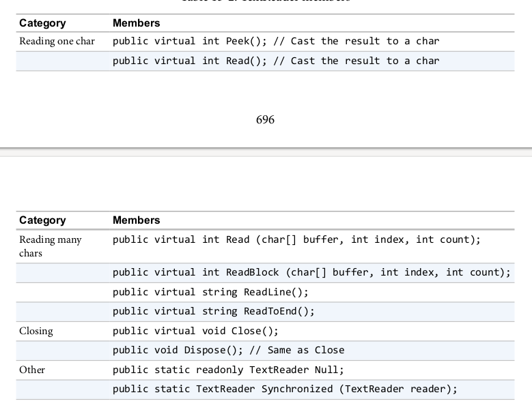Click the Members header in the upper table
This screenshot has height=412, width=532.
coord(136,23)
